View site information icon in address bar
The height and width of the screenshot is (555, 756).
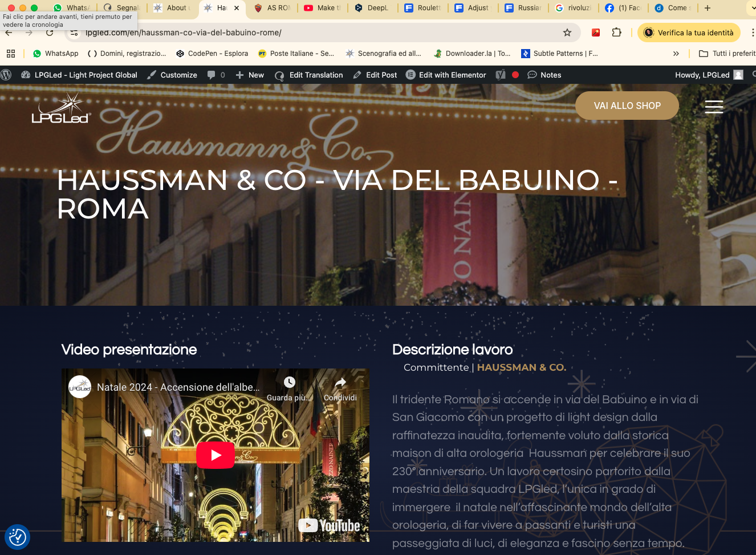74,33
